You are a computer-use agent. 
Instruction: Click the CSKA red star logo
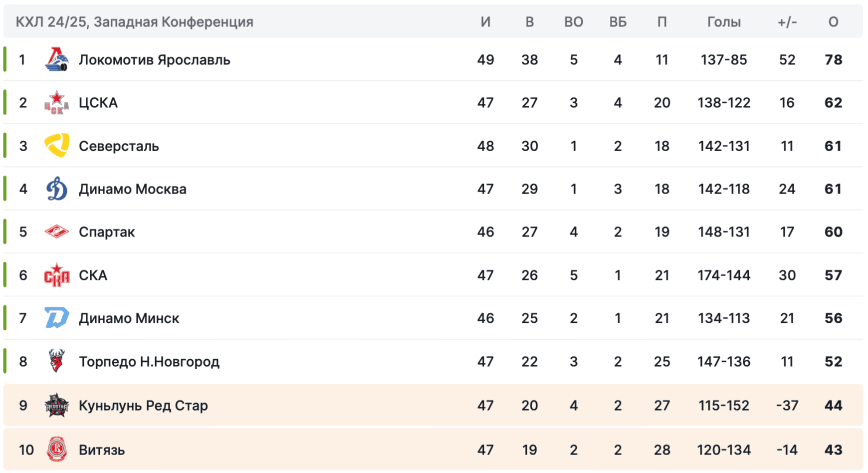coord(56,102)
